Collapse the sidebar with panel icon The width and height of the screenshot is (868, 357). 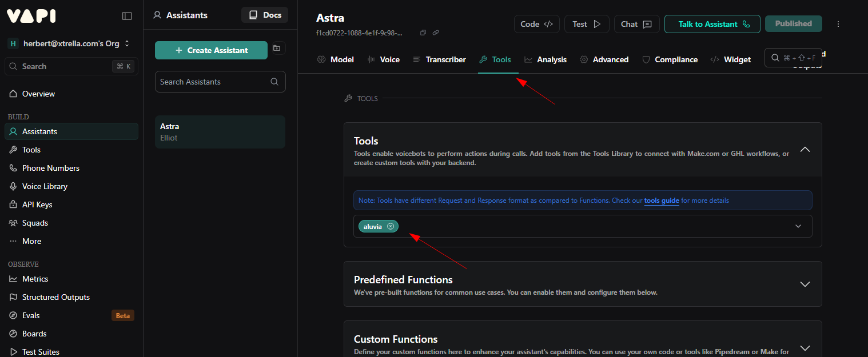pyautogui.click(x=127, y=16)
